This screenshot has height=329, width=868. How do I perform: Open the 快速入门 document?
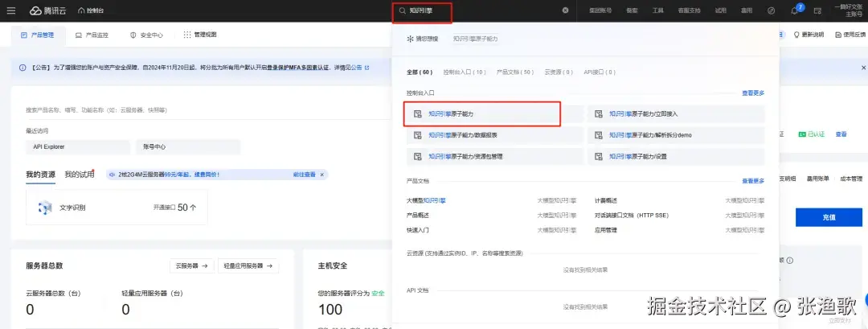pyautogui.click(x=418, y=230)
